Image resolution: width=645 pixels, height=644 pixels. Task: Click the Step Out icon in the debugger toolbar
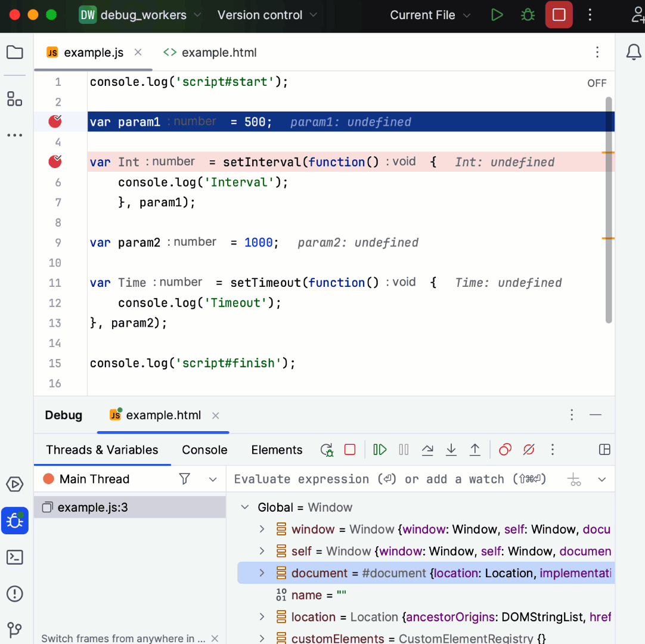(475, 450)
